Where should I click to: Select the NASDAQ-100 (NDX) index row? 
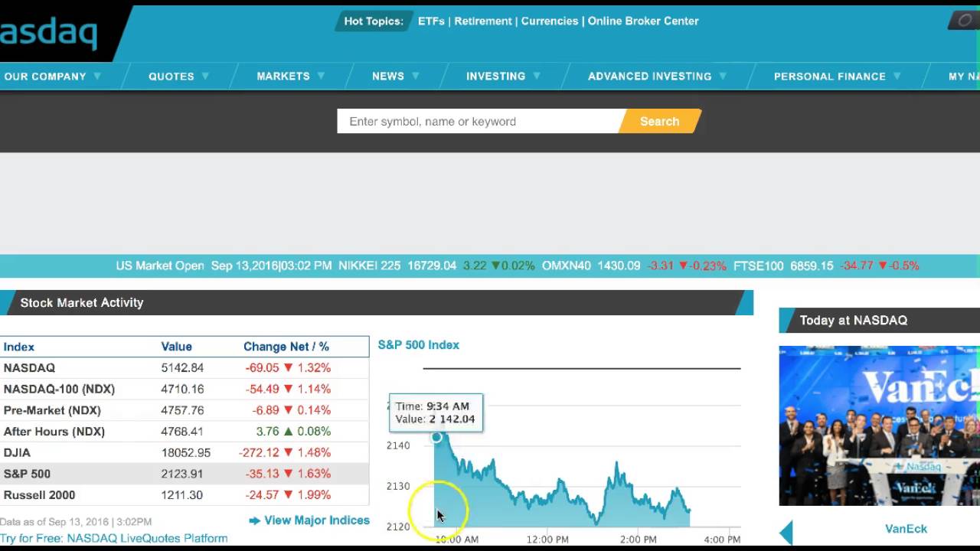(185, 389)
